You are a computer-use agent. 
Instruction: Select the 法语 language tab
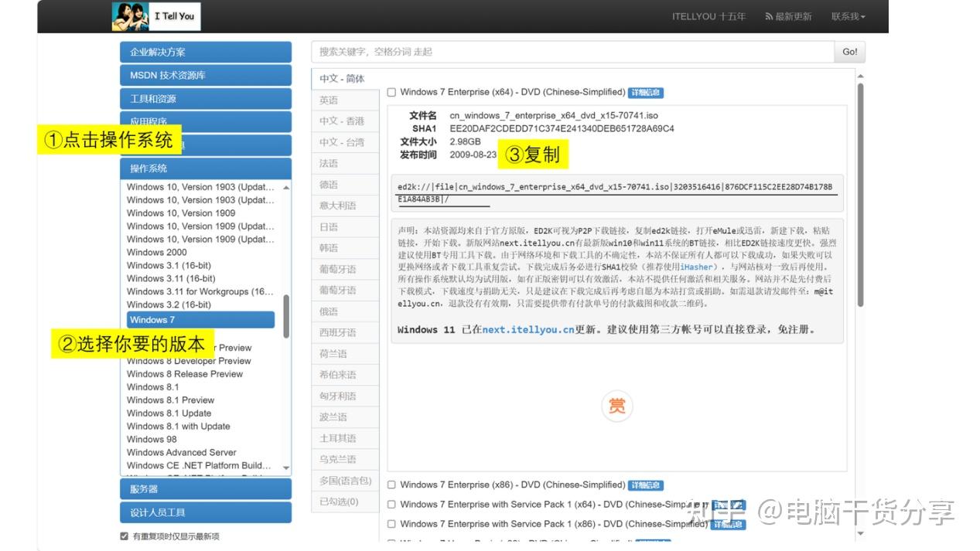pos(345,164)
